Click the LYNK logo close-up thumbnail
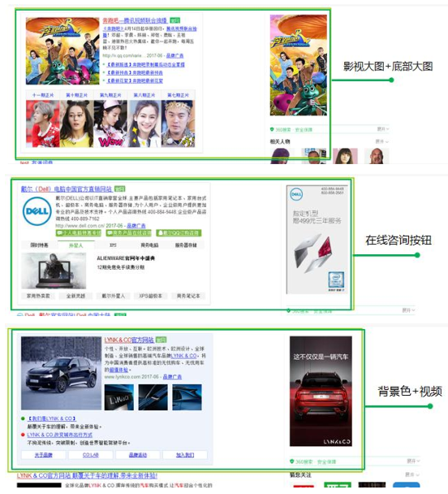The height and width of the screenshot is (494, 448). coord(119,397)
